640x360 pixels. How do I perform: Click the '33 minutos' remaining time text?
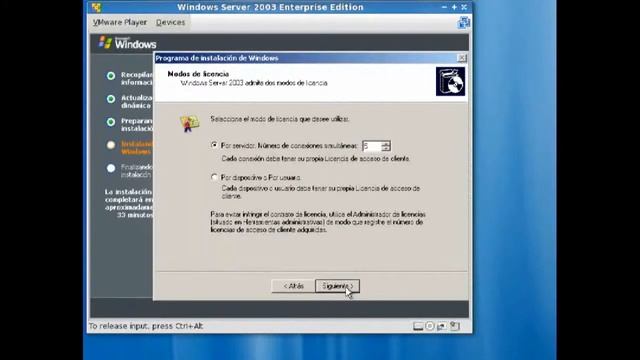pos(135,215)
